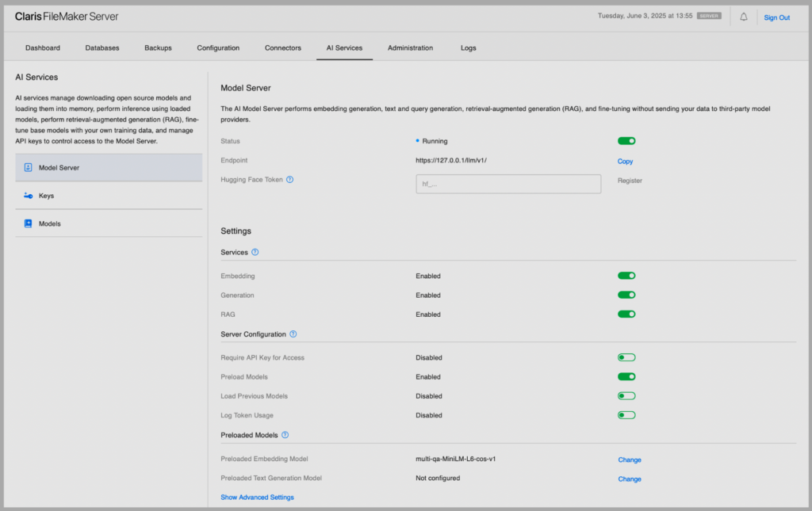Viewport: 812px width, 511px height.
Task: Click the AI Services sidebar heading
Action: 36,77
